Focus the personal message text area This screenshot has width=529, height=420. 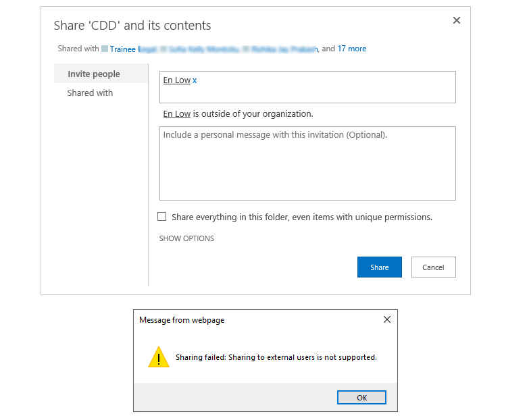point(307,163)
